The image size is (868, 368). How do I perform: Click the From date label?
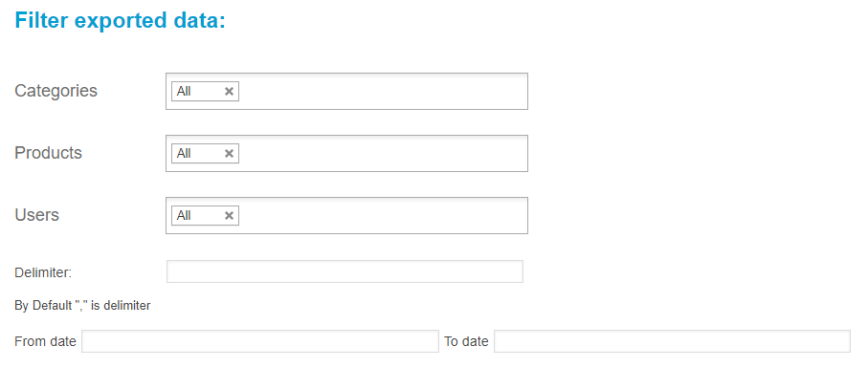(x=45, y=341)
